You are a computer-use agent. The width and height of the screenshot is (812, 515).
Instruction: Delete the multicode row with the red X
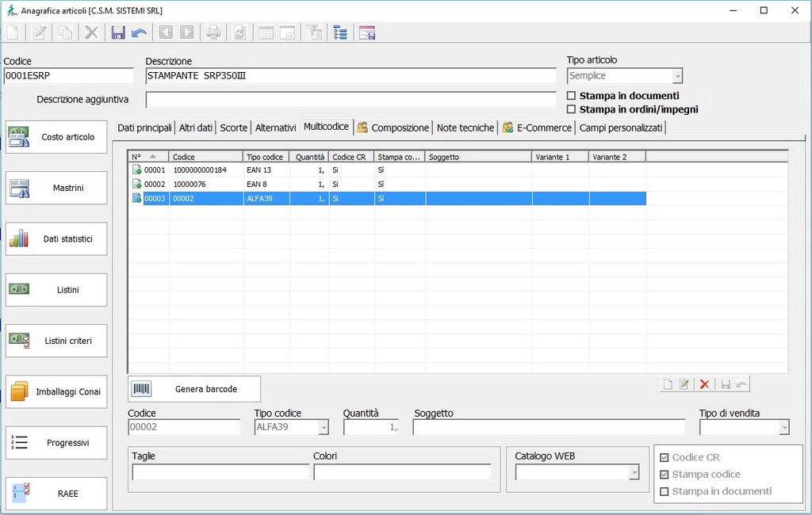[704, 384]
